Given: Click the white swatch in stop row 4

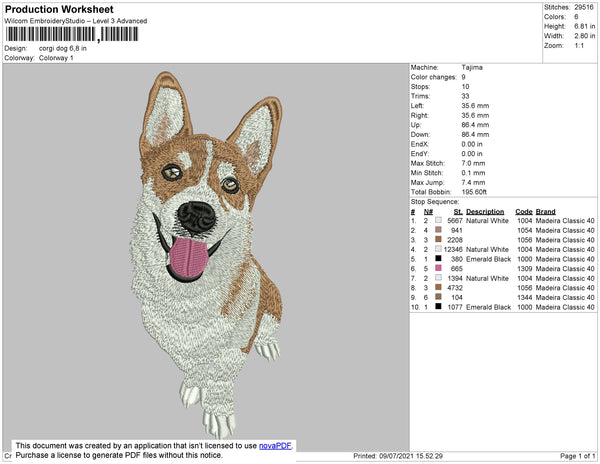Looking at the screenshot, I should pyautogui.click(x=438, y=249).
